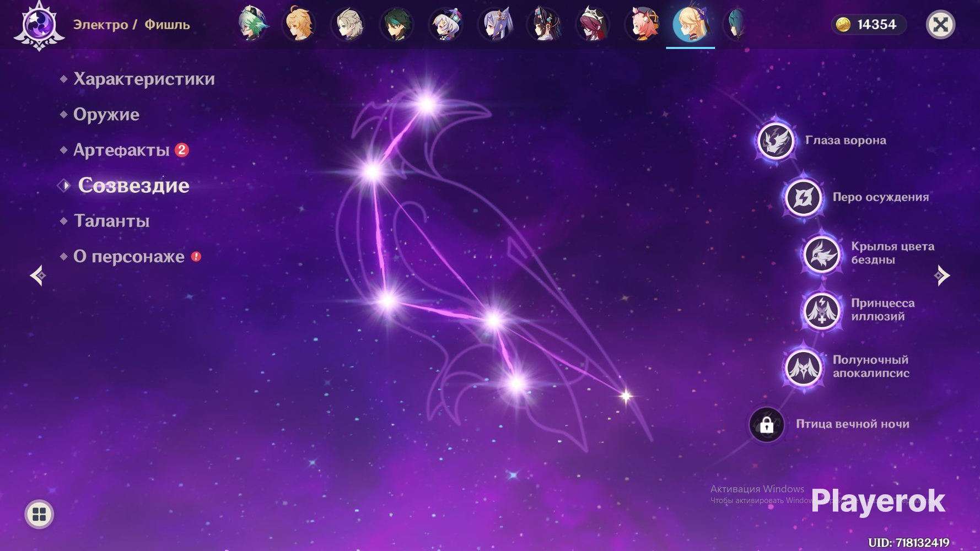The height and width of the screenshot is (551, 980).
Task: Select the blond Traveler avatar
Action: click(300, 24)
